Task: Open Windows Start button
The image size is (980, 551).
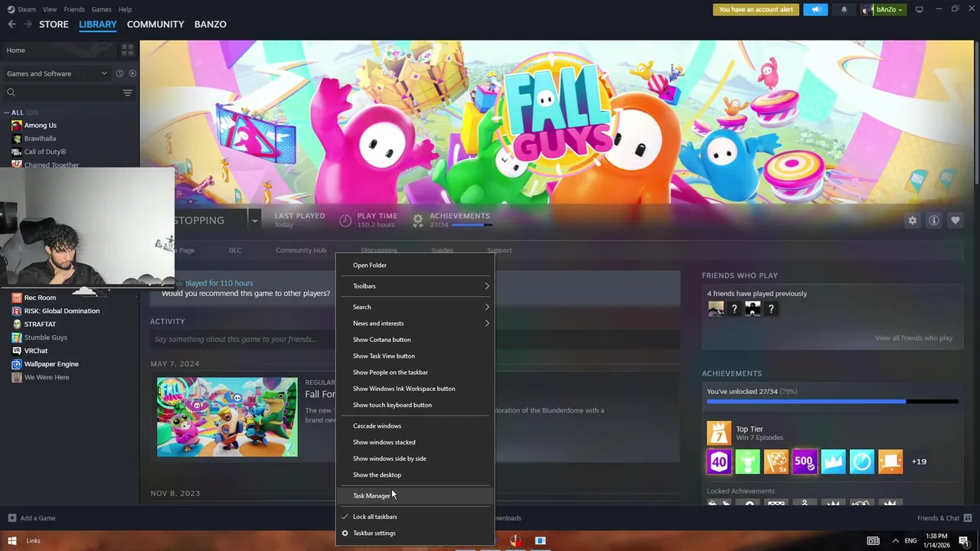Action: point(11,540)
